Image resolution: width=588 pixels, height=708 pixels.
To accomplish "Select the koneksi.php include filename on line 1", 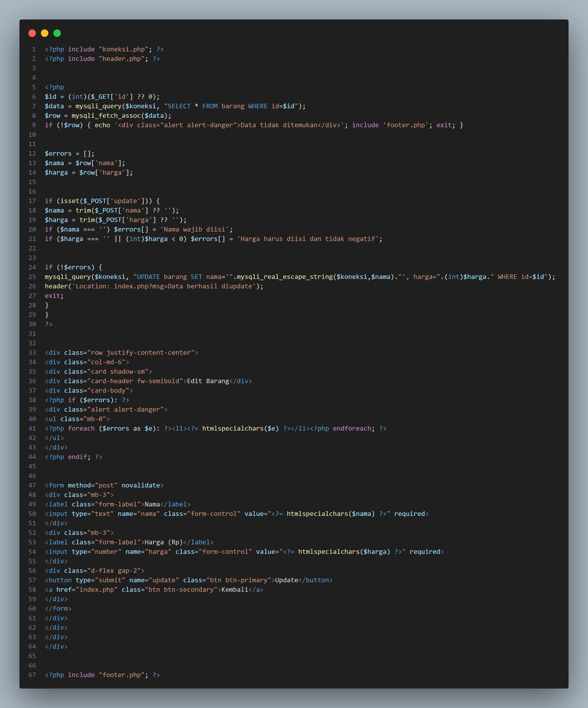I will point(124,49).
